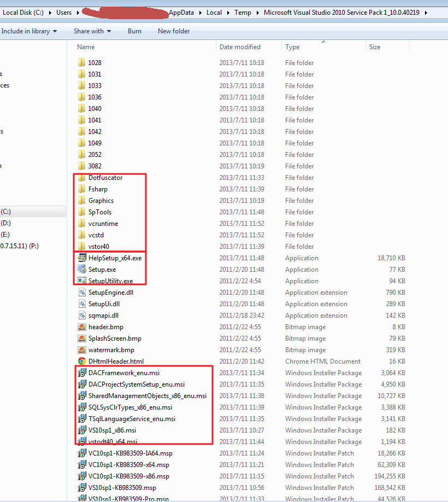Sort files by the Type column
Screen dimensions: 448x502
[x=292, y=46]
